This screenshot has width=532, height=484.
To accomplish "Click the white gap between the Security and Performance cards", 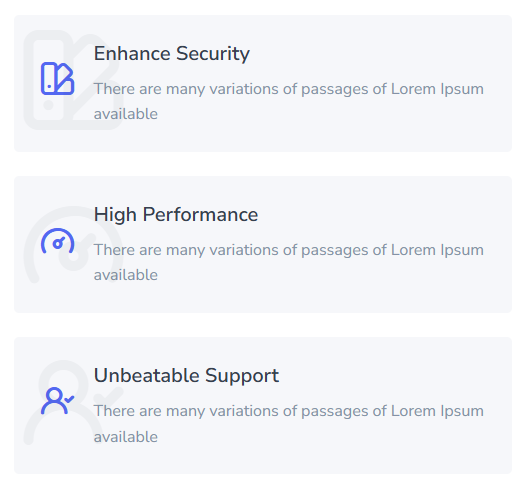I will (x=263, y=164).
